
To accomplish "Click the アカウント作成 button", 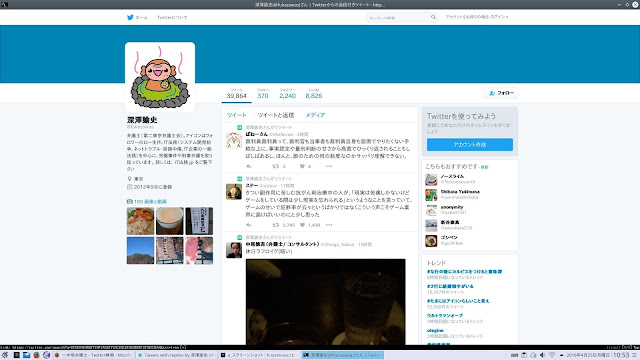I will [x=470, y=144].
